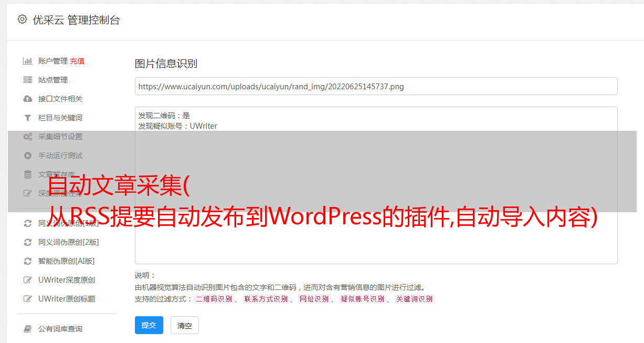Click the refresh icon for 同义词伪原创[2版]
The image size is (644, 343).
[28, 242]
